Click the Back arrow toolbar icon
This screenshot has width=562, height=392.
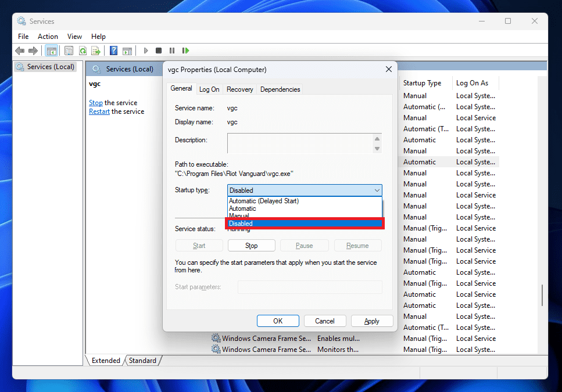click(20, 51)
